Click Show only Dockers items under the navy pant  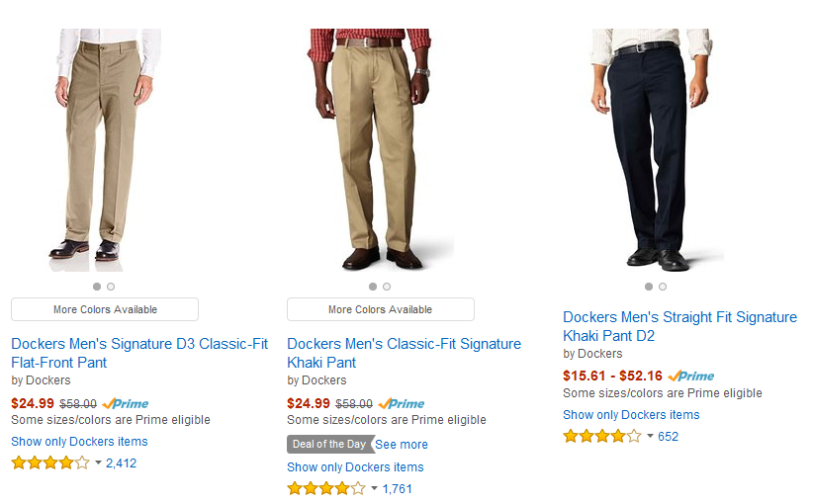[x=631, y=415]
